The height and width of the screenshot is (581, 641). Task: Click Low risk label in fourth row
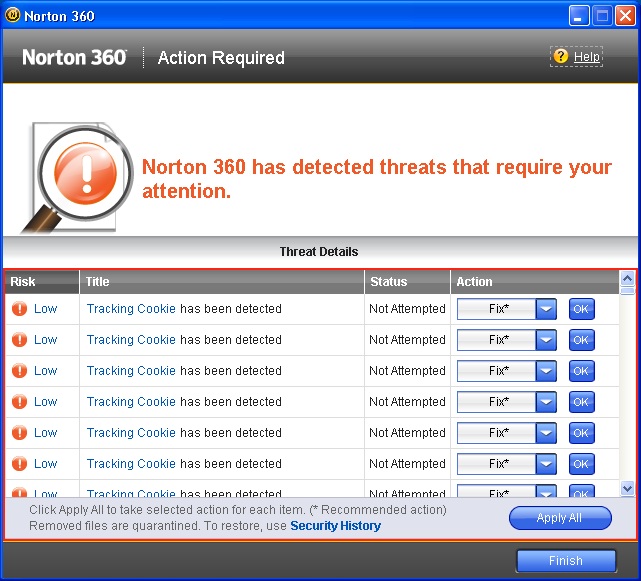[45, 402]
